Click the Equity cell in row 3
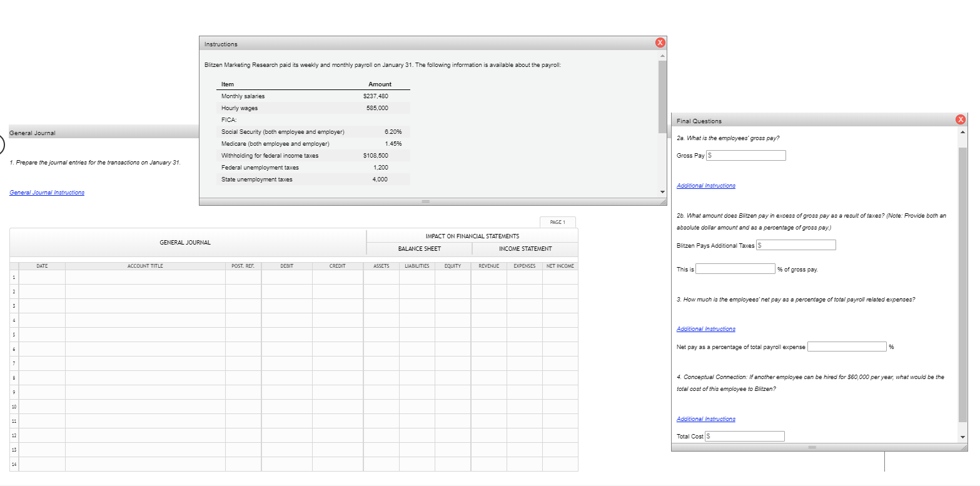Viewport: 980px width, 486px height. (453, 306)
